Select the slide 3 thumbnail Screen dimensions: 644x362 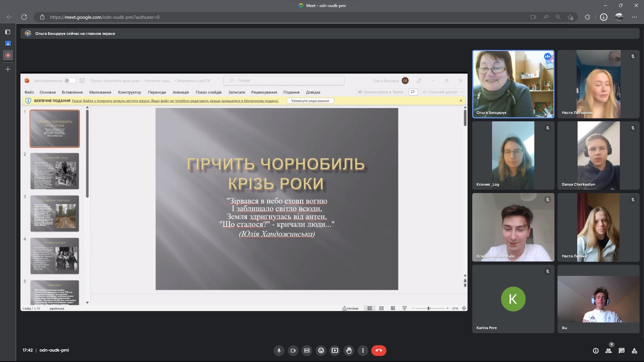point(55,214)
